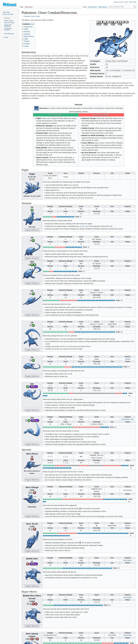Toggle Hitboxes for the j2A move
Screen dimensions: 138x644
tap(32, 444)
